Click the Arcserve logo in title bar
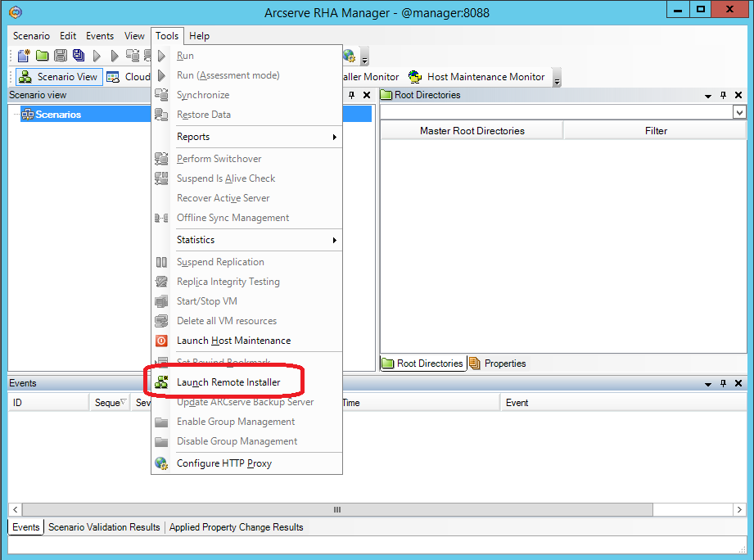Image resolution: width=754 pixels, height=560 pixels. [16, 12]
